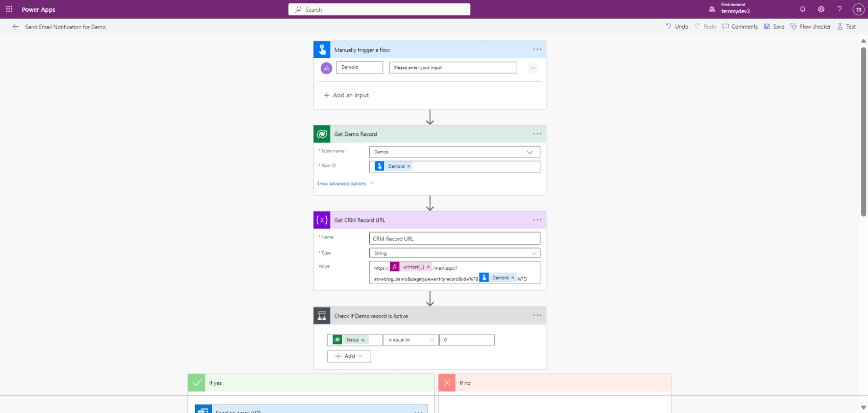Open the Manually trigger a flow ellipsis menu
868x413 pixels.
coord(537,50)
